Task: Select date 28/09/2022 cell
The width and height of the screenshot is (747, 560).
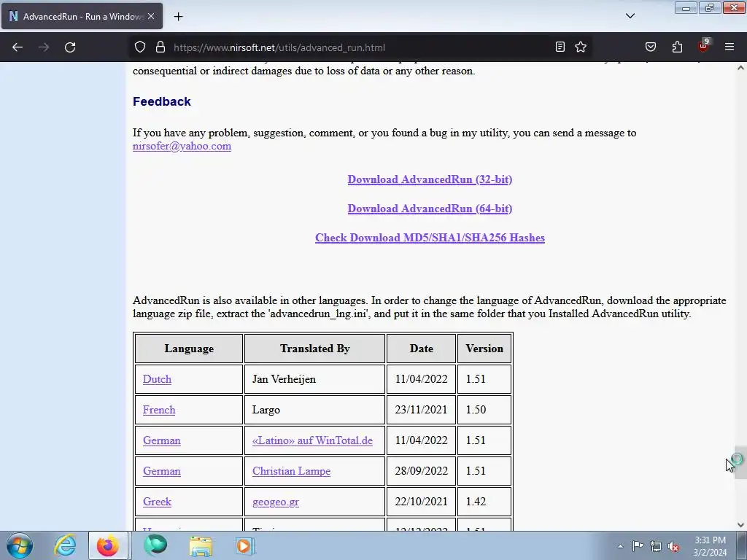Action: pos(421,471)
